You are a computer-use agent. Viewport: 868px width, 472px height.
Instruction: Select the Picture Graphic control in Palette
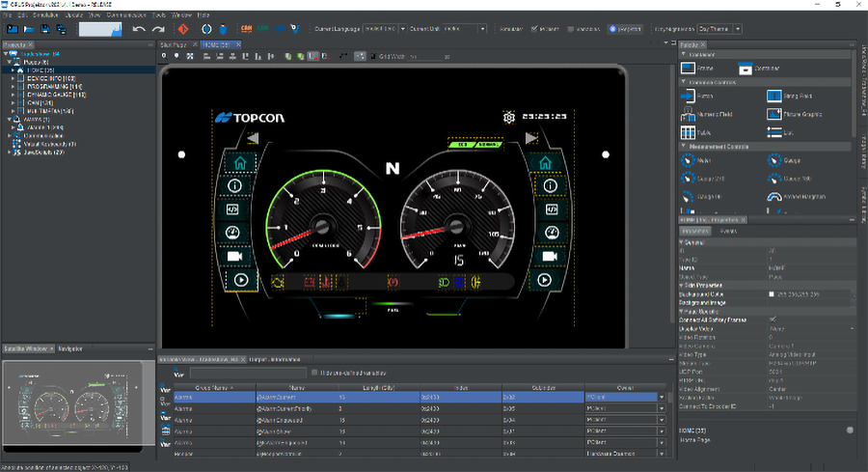[x=795, y=114]
